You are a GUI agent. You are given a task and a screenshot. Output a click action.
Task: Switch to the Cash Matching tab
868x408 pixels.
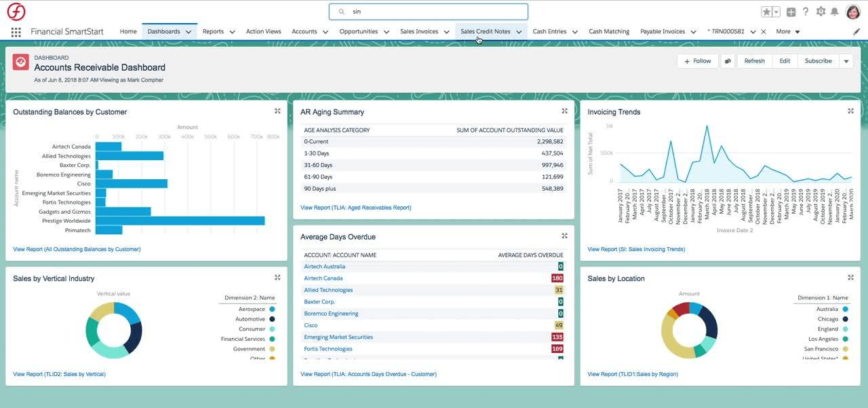(608, 32)
